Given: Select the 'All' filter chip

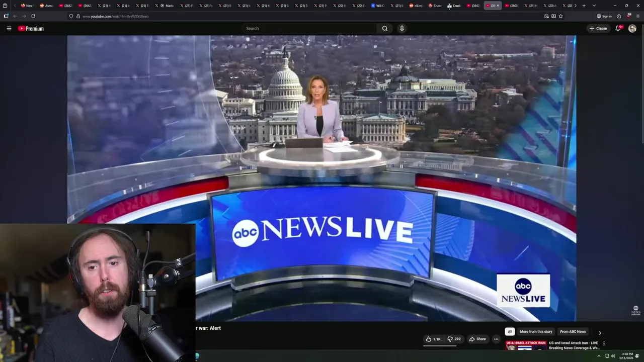Looking at the screenshot, I should tap(510, 332).
